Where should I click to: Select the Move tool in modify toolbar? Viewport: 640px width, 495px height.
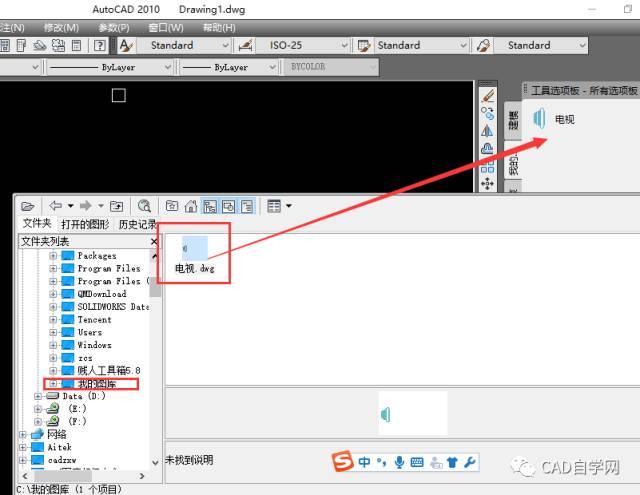tap(487, 184)
